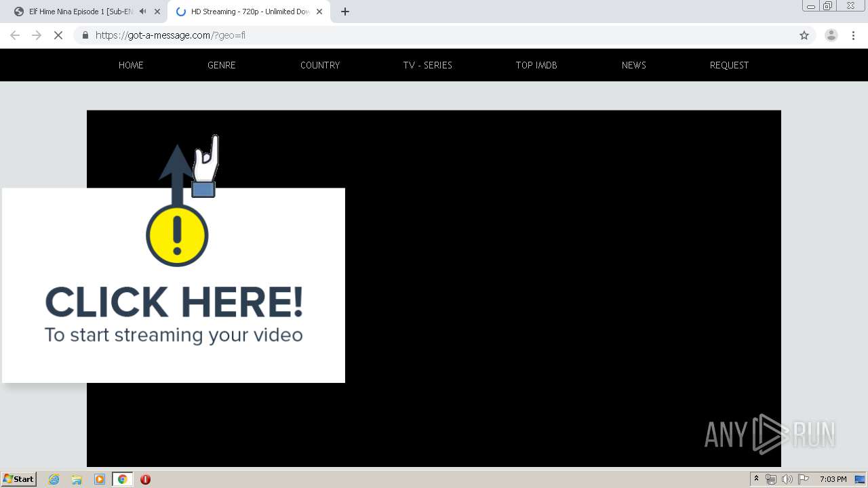Open the GENRE menu item

[222, 65]
